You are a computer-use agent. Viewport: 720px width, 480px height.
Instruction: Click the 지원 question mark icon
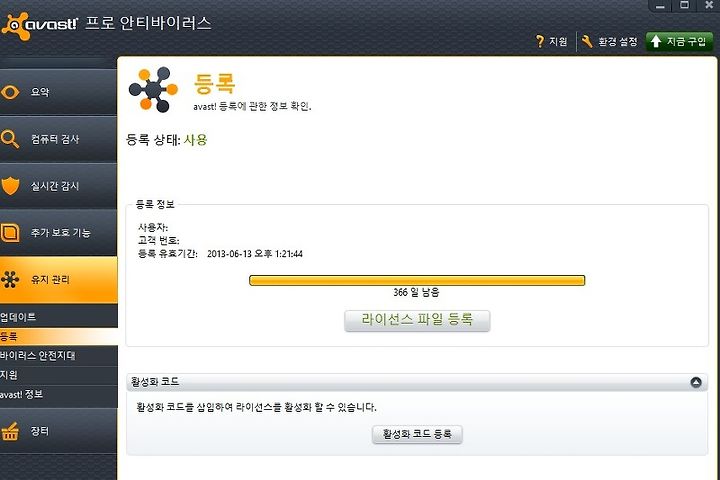pos(540,42)
